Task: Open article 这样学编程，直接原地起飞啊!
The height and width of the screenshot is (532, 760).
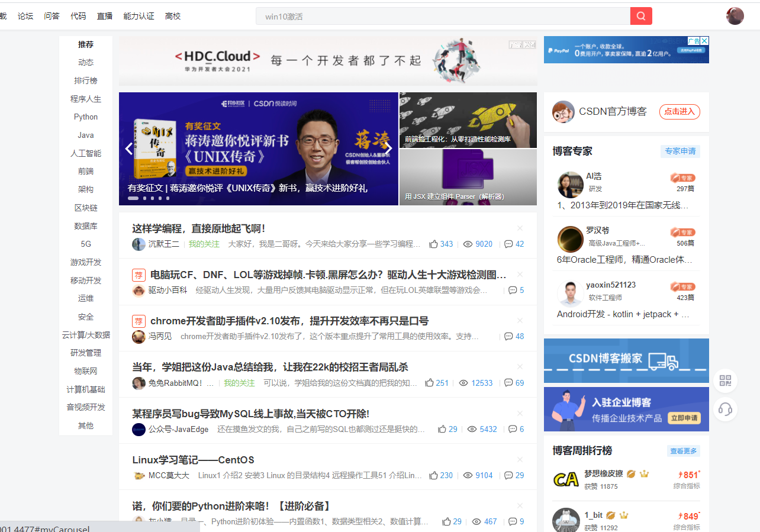Action: tap(199, 228)
